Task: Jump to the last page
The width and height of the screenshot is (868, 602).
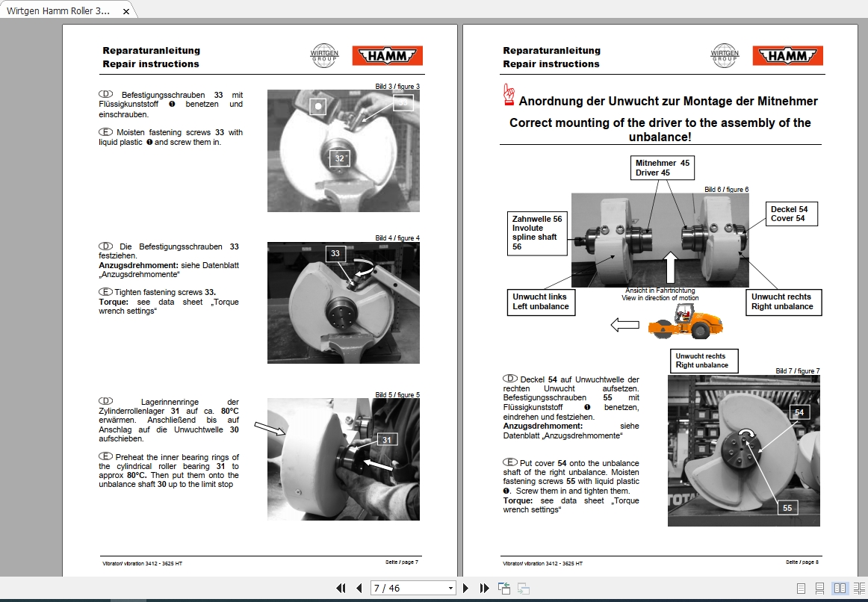Action: click(x=486, y=588)
